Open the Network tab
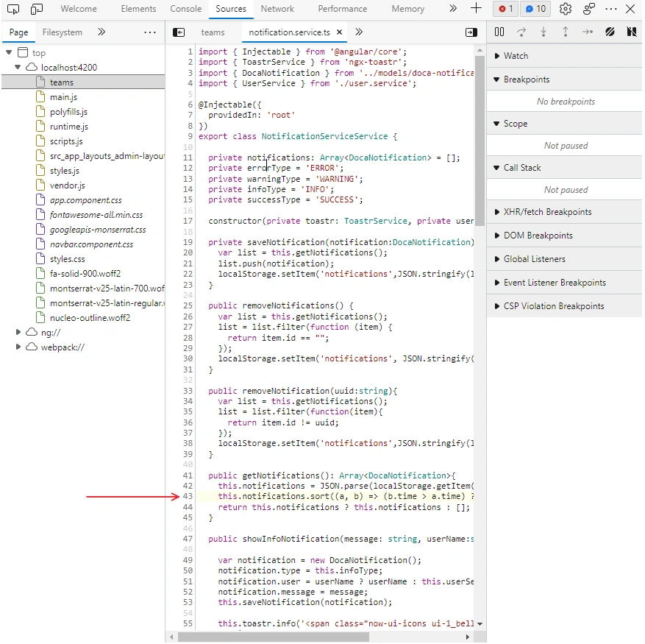Viewport: 645px width, 644px height. [x=277, y=9]
